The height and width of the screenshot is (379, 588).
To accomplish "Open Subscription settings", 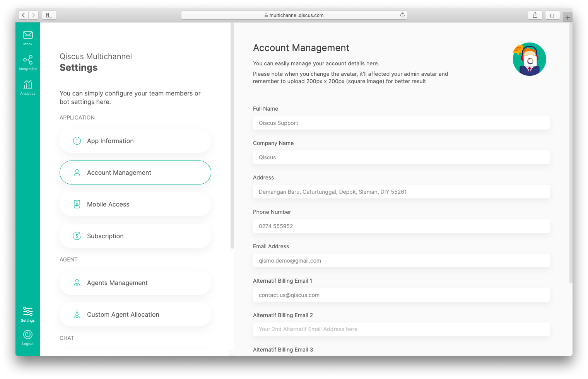I will tap(135, 236).
